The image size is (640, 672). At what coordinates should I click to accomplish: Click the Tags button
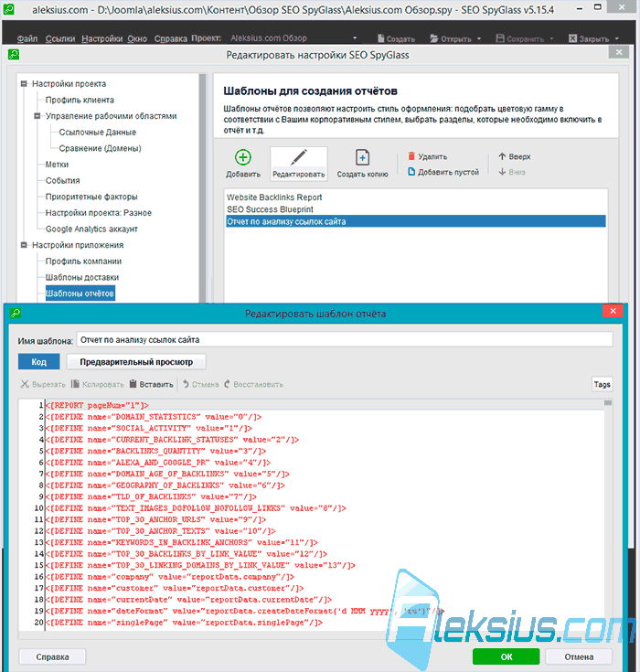[x=602, y=384]
